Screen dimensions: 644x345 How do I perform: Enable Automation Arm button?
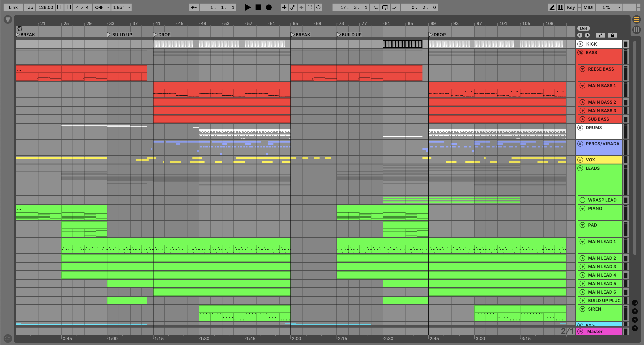[x=293, y=8]
